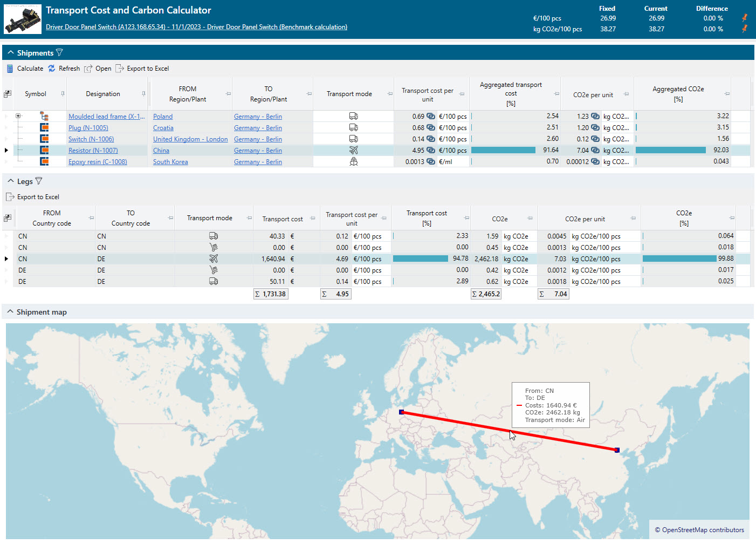The height and width of the screenshot is (544, 756).
Task: Expand the Moulded lead frame tree node
Action: (x=18, y=116)
